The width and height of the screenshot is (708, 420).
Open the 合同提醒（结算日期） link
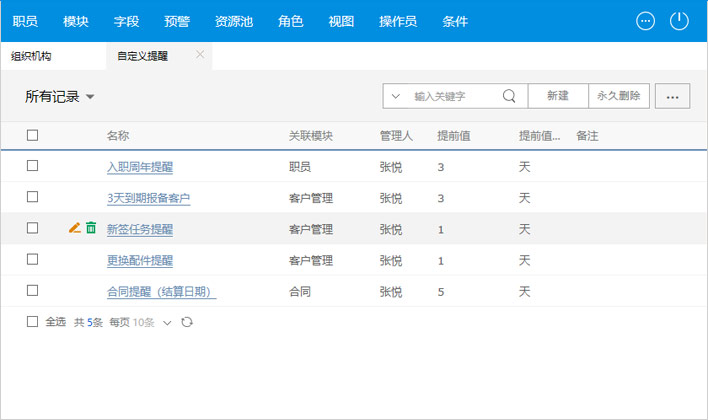161,291
